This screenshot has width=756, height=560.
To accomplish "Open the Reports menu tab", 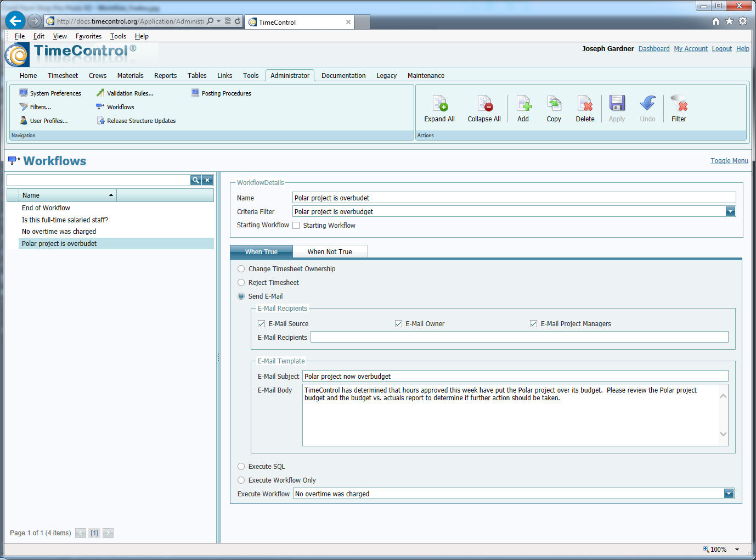I will click(x=166, y=76).
